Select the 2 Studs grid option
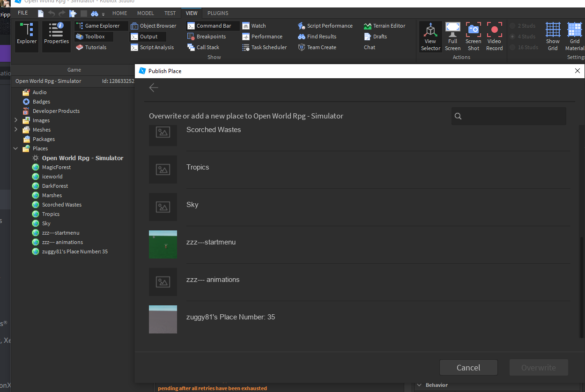This screenshot has height=392, width=585. click(x=523, y=26)
